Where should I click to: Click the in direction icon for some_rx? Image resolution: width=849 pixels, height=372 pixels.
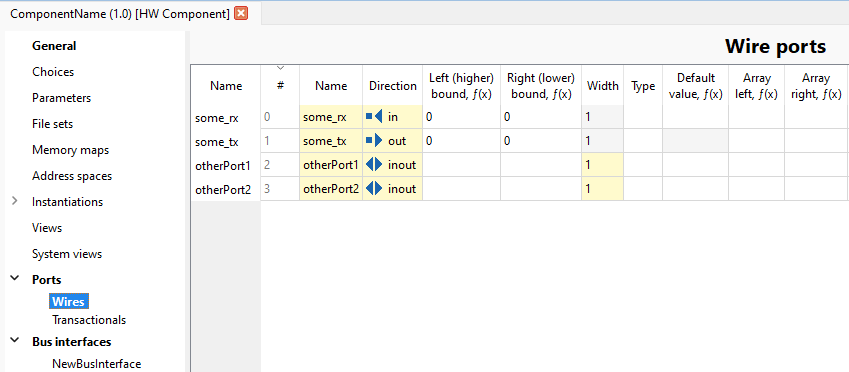[374, 116]
